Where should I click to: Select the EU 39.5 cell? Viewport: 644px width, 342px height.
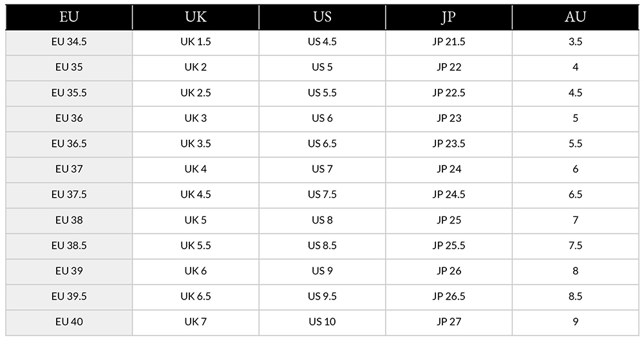click(69, 297)
